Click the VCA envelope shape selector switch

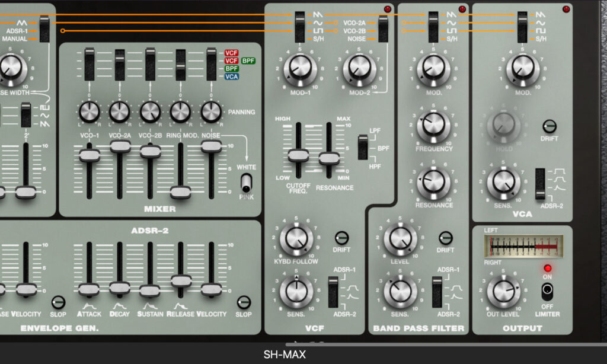click(x=540, y=184)
